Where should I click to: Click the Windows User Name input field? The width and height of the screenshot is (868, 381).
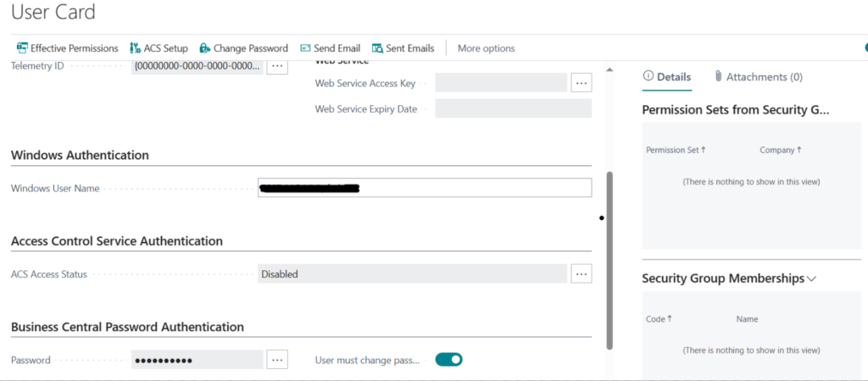(425, 188)
